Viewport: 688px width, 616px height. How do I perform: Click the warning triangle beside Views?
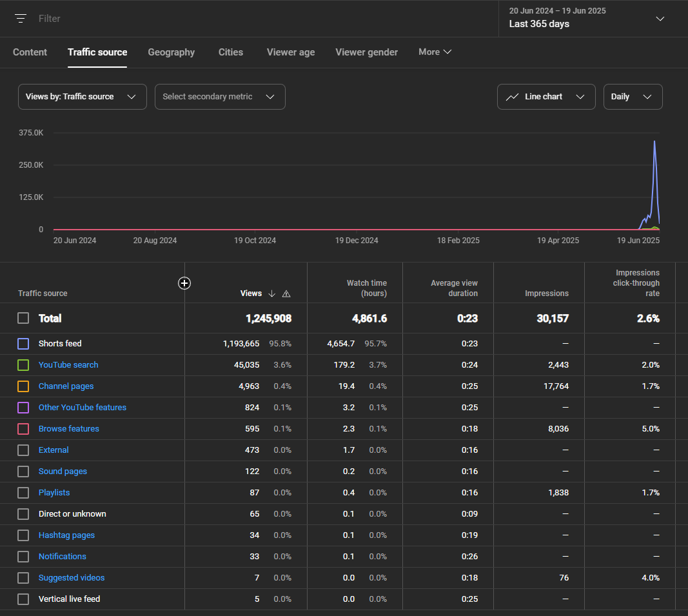[x=286, y=293]
